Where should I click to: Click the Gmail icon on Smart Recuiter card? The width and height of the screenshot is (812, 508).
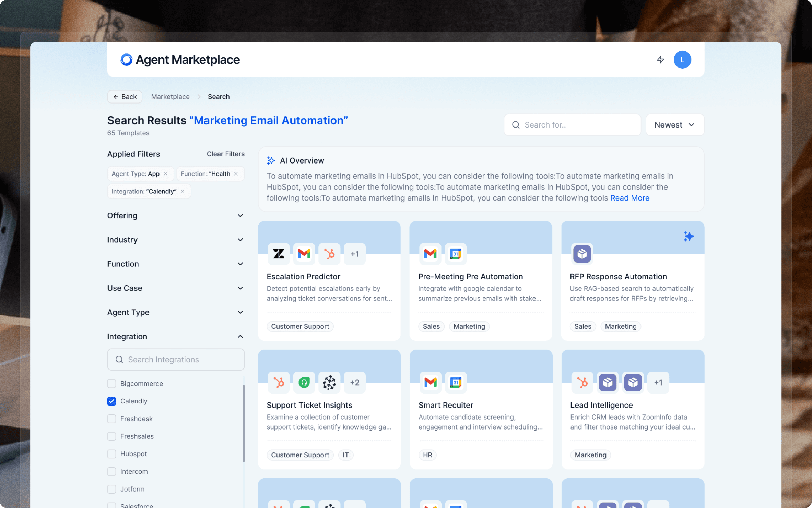tap(430, 383)
